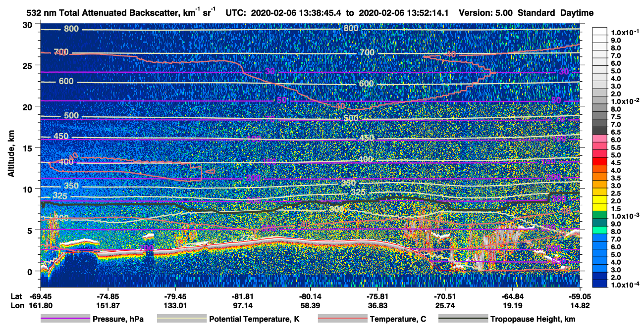Screen dimensions: 644x330
Task: Click the 532 nm Total Attenuated Backscatter title
Action: click(121, 12)
